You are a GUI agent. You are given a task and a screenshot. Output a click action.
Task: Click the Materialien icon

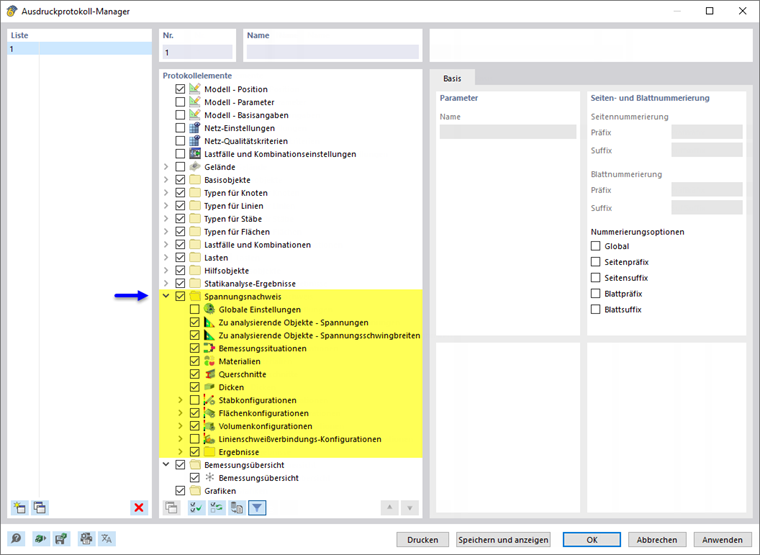pos(209,361)
